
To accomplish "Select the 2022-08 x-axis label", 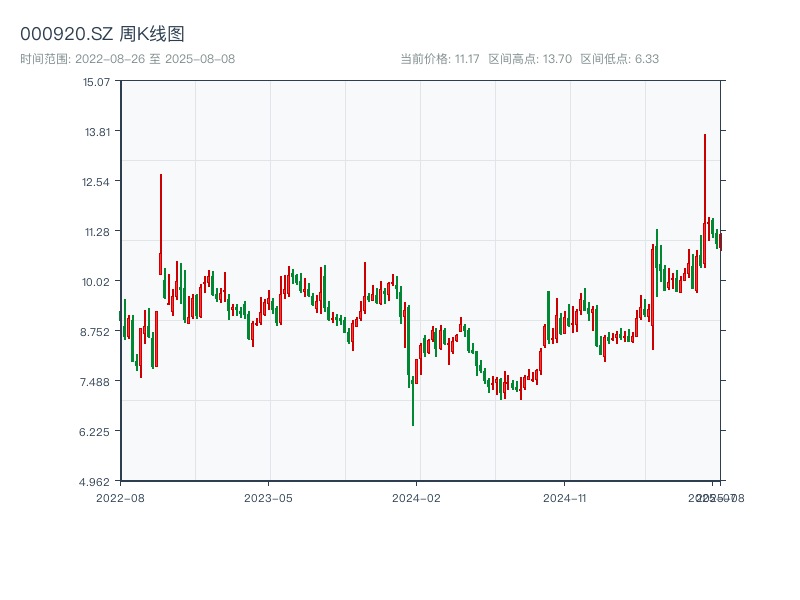I will pyautogui.click(x=120, y=497).
